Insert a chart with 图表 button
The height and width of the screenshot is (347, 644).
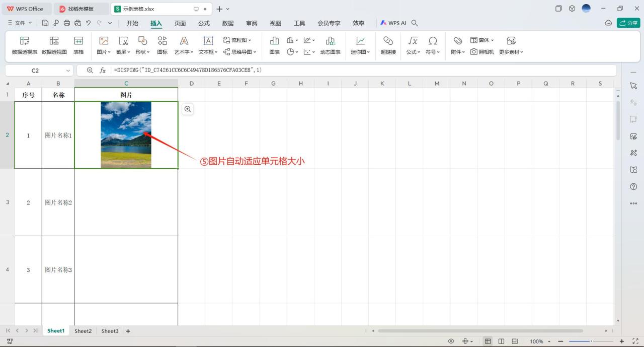pyautogui.click(x=274, y=45)
